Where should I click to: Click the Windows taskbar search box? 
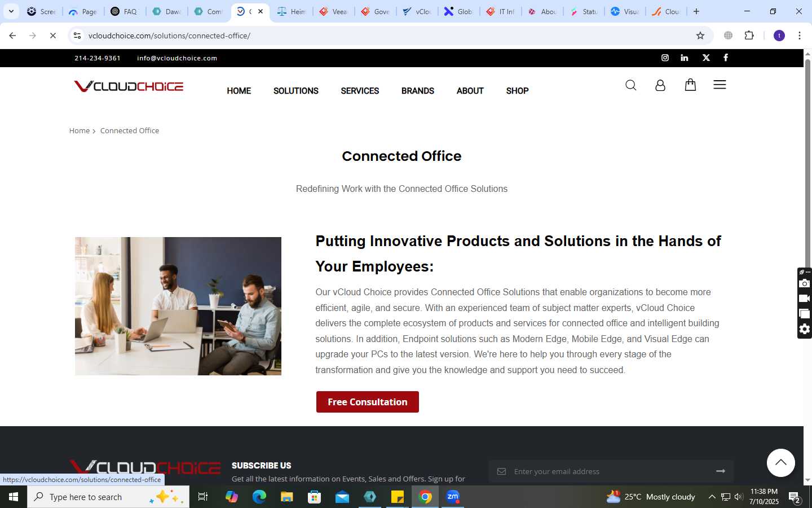[x=108, y=497]
